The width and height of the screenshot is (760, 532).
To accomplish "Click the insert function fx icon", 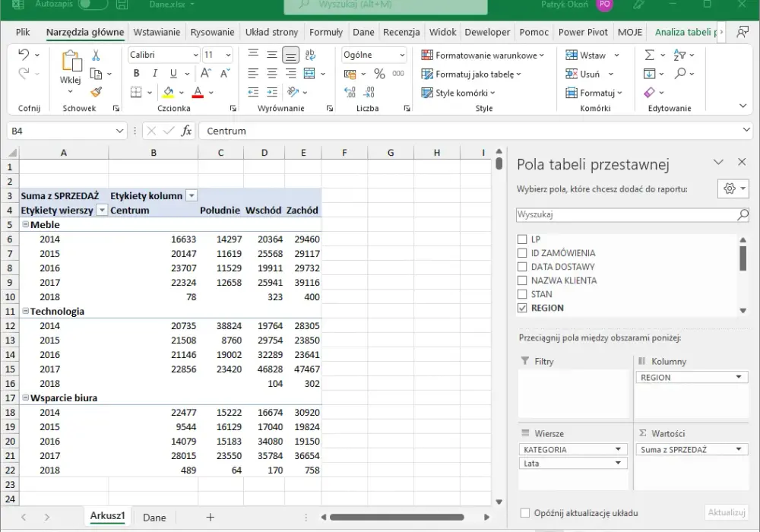I will (186, 131).
